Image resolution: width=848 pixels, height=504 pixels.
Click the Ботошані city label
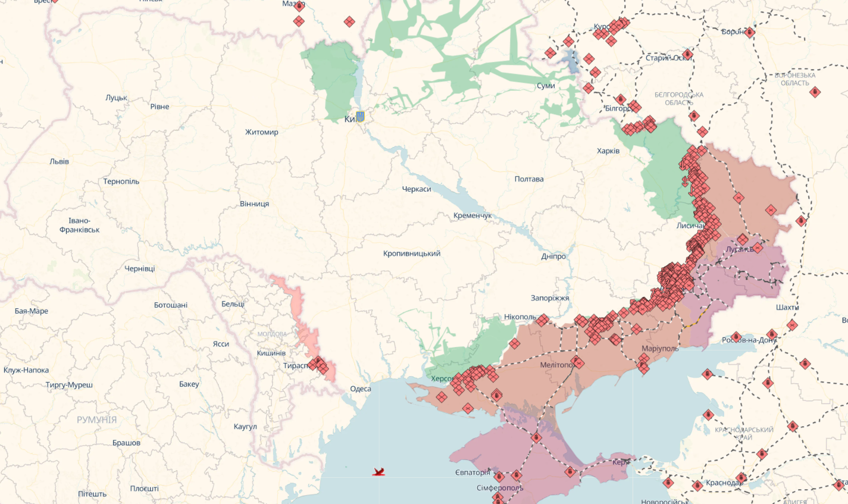171,305
